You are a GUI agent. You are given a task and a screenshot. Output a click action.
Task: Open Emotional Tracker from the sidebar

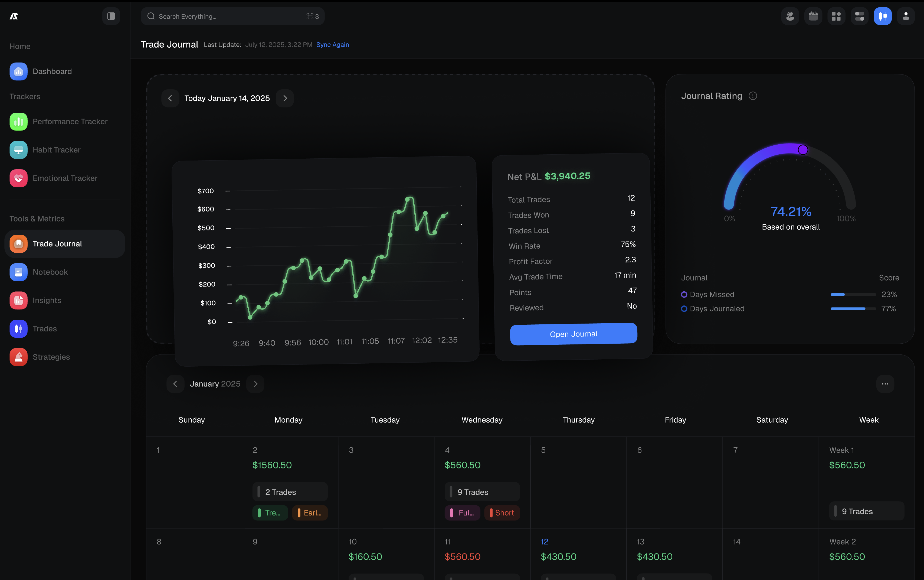point(65,178)
